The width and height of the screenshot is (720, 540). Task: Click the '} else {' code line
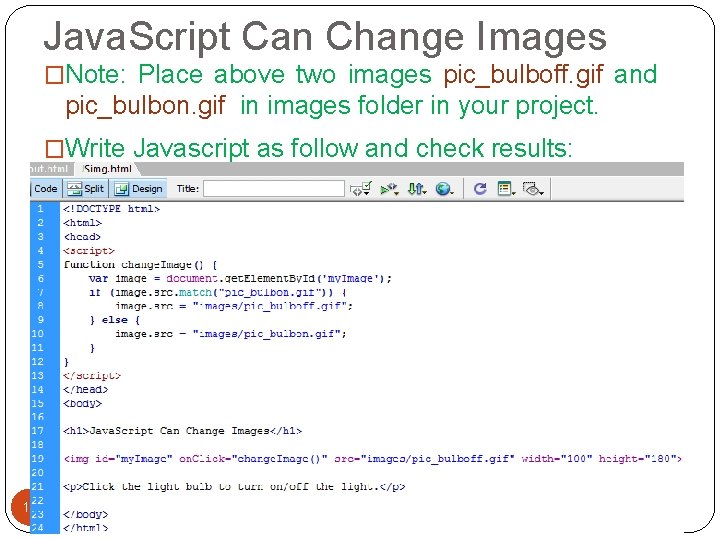(115, 320)
